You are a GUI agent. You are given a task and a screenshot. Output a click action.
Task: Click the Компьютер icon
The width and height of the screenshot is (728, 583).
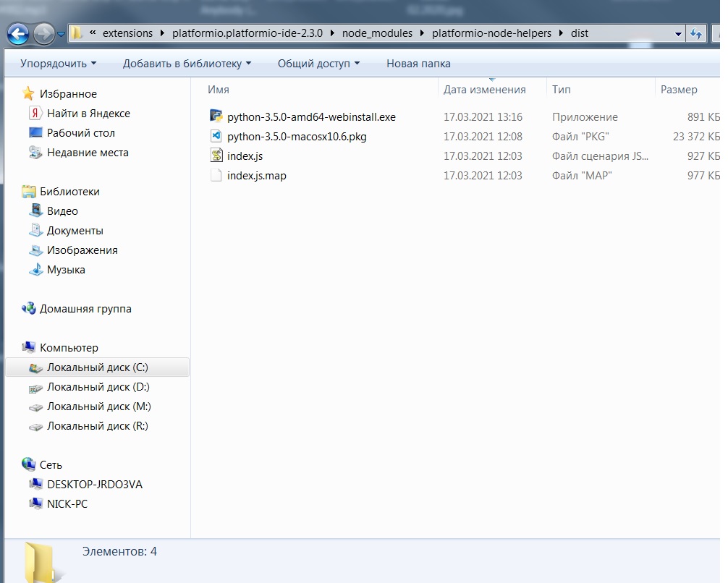[x=29, y=346]
